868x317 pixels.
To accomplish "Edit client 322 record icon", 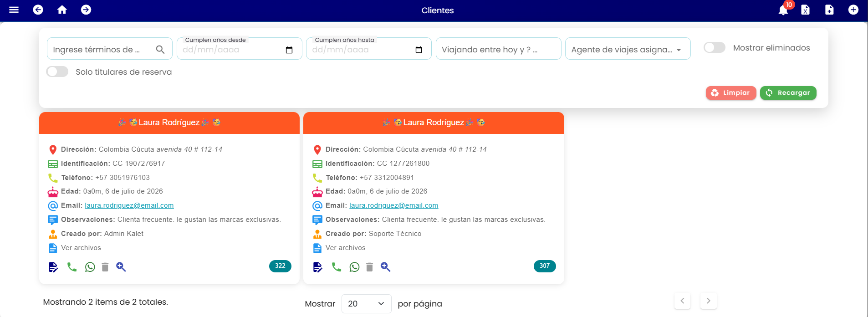I will (53, 267).
